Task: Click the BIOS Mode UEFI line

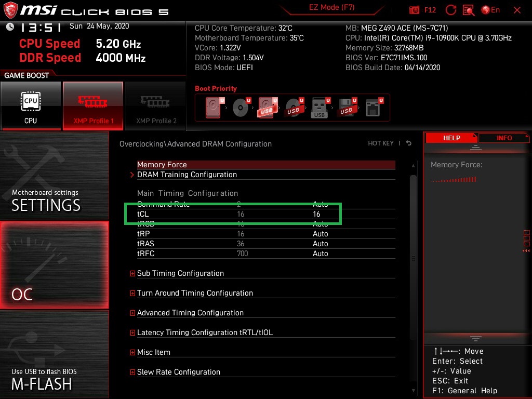Action: [x=223, y=68]
